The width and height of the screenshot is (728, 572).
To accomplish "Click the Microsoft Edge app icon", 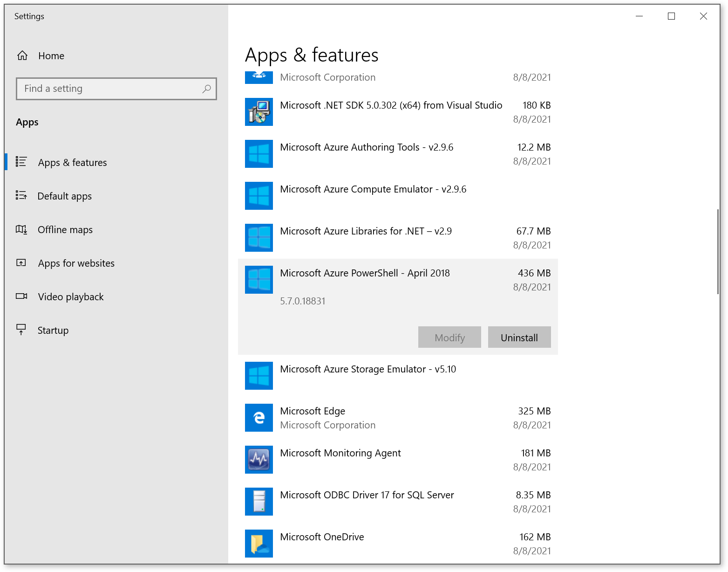I will (x=259, y=418).
